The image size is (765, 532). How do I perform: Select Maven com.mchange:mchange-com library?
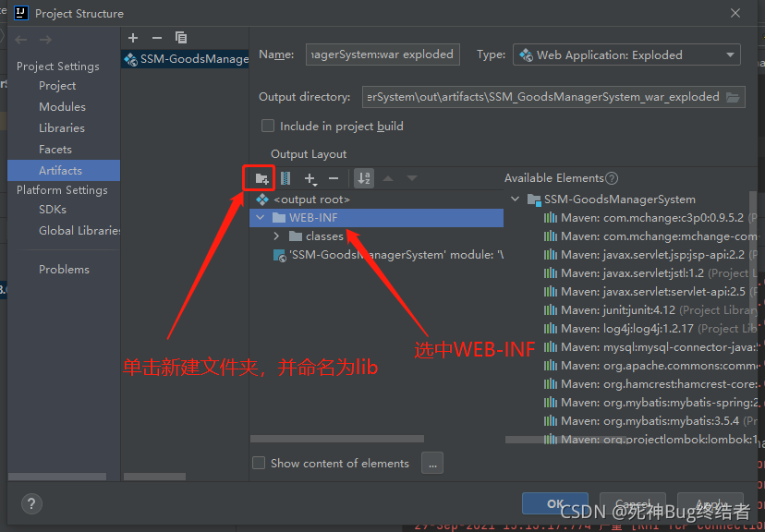(x=650, y=236)
